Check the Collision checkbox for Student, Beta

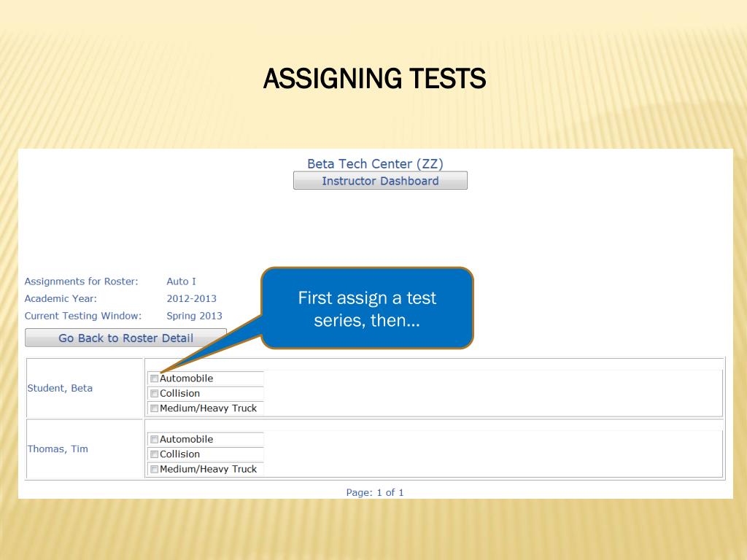[x=153, y=393]
